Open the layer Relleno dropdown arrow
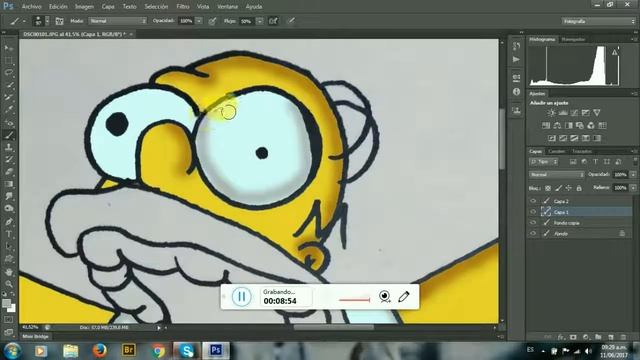Image resolution: width=640 pixels, height=360 pixels. (x=633, y=188)
